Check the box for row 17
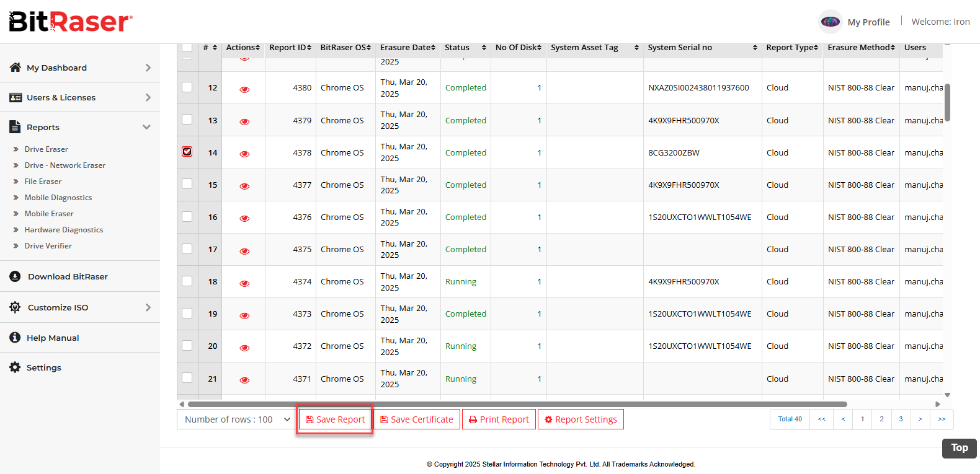The image size is (980, 474). (187, 248)
